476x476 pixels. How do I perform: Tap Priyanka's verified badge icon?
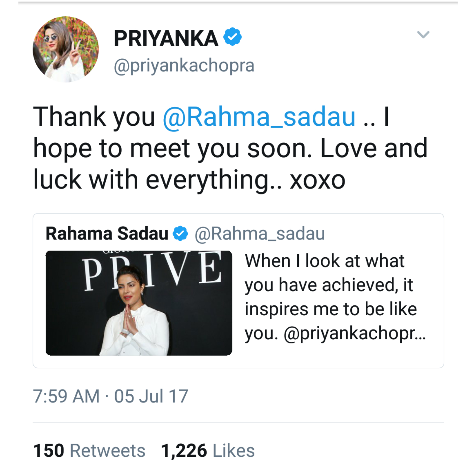[232, 37]
